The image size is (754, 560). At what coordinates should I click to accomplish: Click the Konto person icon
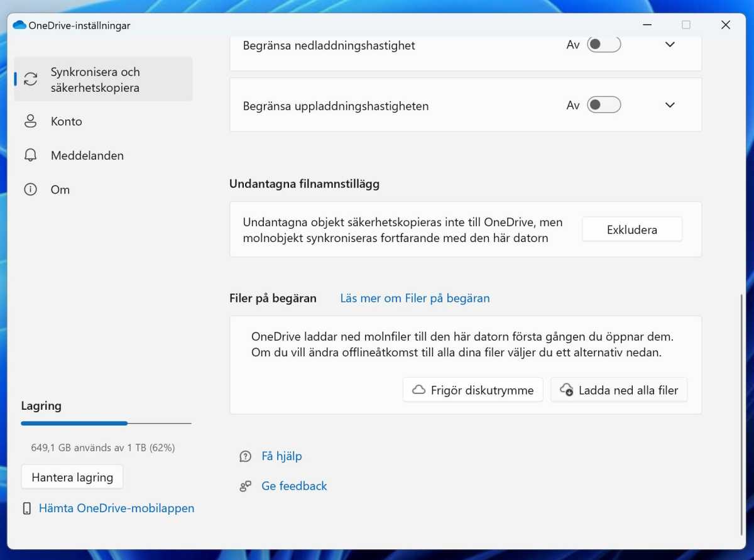tap(30, 121)
